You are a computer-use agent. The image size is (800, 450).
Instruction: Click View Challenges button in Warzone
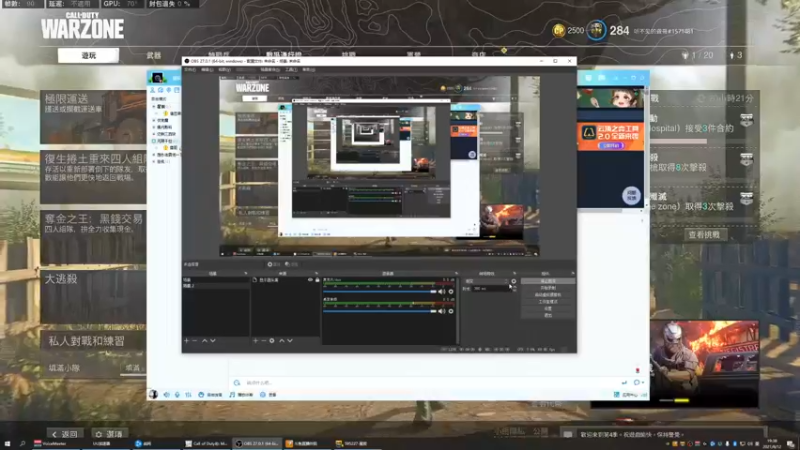(x=704, y=235)
